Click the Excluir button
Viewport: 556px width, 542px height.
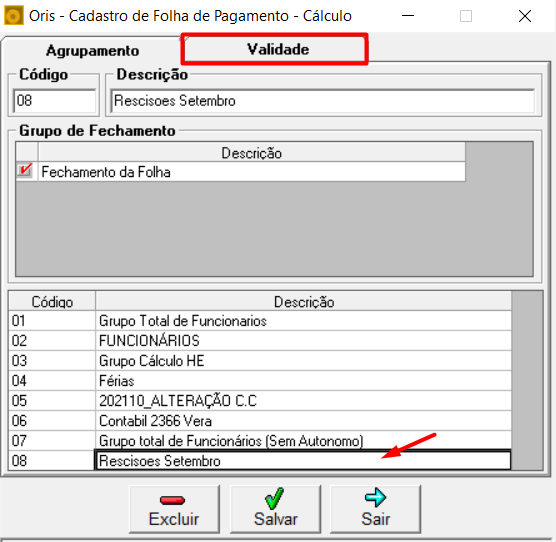pos(174,509)
